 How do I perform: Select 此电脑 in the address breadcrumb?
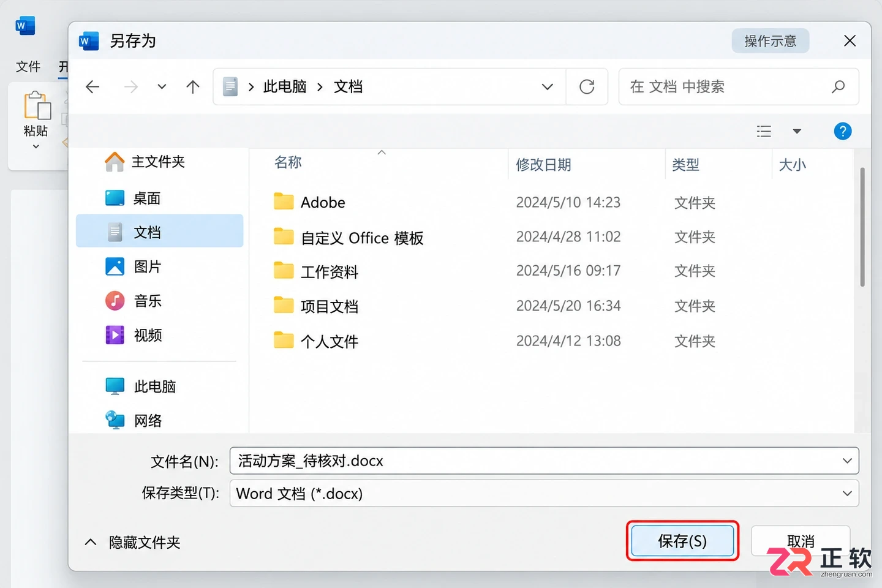click(x=285, y=87)
